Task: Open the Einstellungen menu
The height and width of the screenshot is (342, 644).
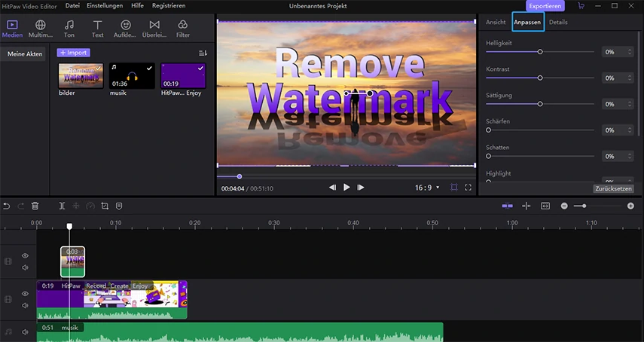Action: coord(105,6)
